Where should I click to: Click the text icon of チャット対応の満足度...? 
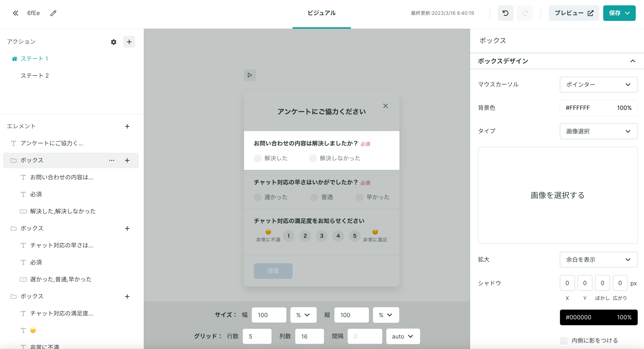click(x=23, y=314)
